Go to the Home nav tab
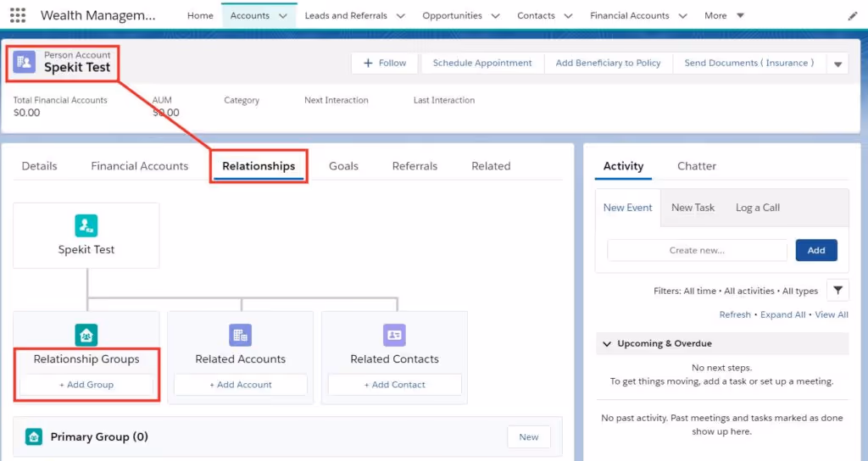This screenshot has width=868, height=461. click(x=200, y=15)
